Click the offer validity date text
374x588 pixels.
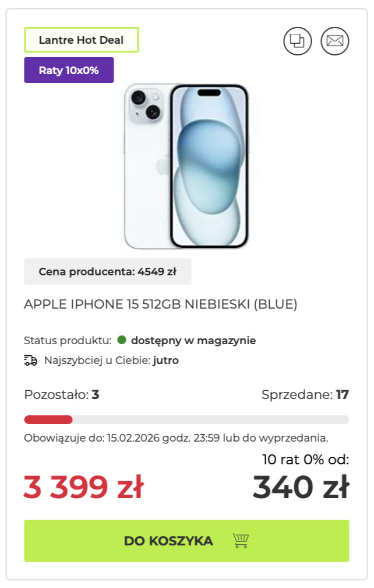176,437
